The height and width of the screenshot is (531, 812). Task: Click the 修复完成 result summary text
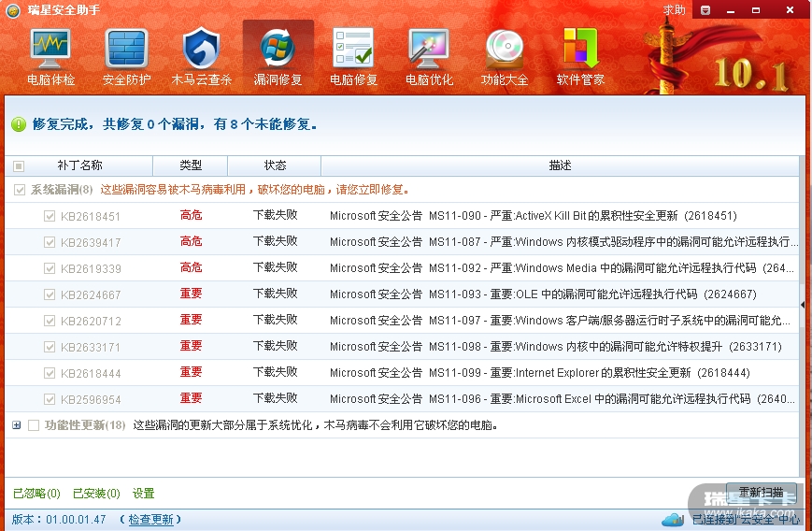(x=175, y=124)
